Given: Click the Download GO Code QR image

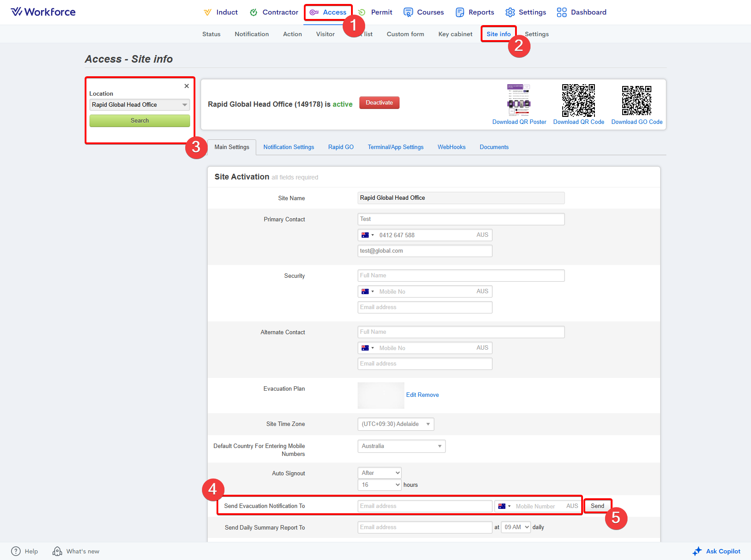Looking at the screenshot, I should coord(636,101).
